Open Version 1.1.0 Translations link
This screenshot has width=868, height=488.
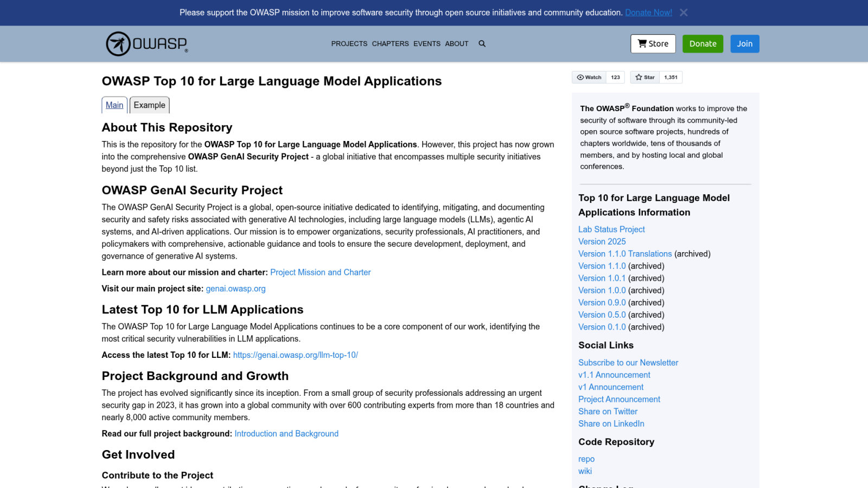coord(625,254)
